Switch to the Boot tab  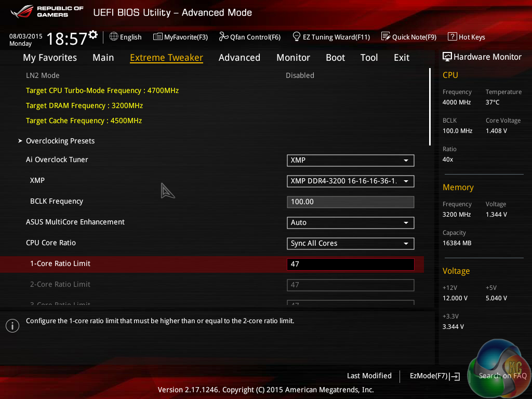(335, 58)
